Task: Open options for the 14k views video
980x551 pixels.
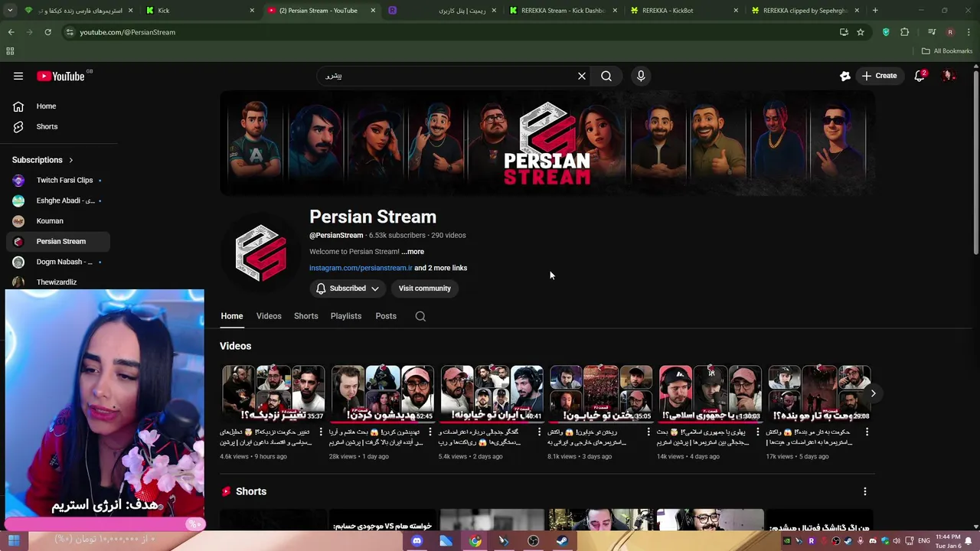Action: pos(758,432)
